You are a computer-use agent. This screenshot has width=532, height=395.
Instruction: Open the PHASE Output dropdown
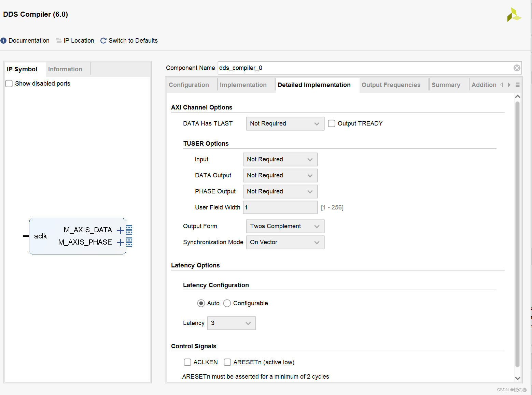(280, 191)
